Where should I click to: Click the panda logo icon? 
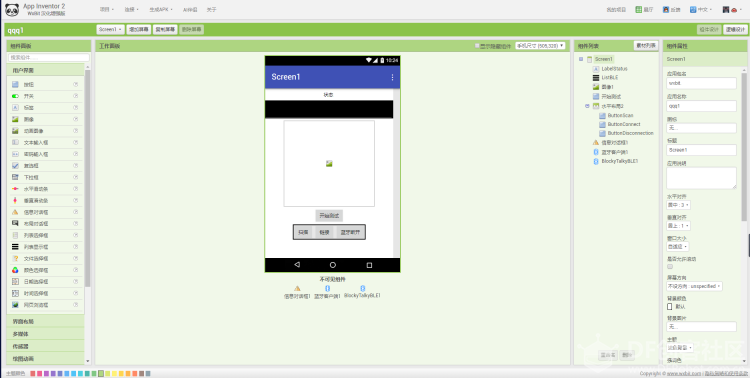(12, 9)
